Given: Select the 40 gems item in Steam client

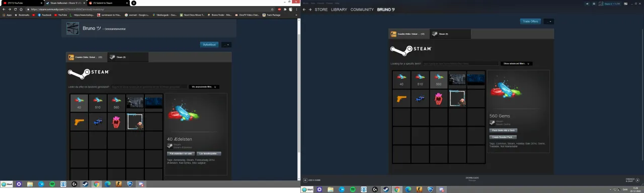Looking at the screenshot, I should (401, 80).
